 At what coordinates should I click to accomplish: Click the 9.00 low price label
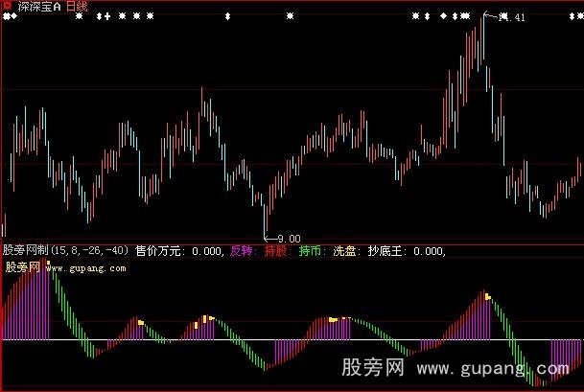pos(289,239)
